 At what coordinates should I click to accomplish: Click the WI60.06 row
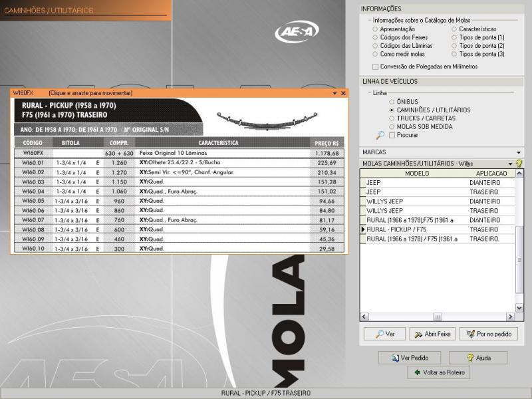[x=179, y=210]
